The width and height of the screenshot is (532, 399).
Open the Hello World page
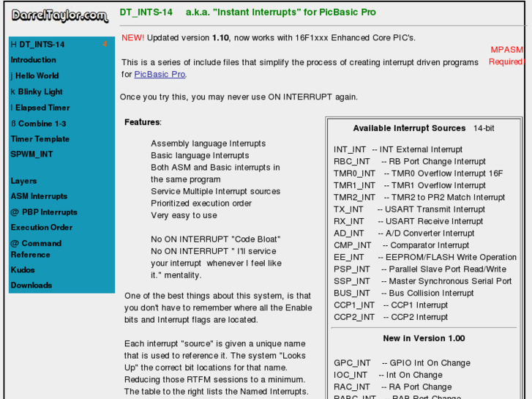[37, 75]
